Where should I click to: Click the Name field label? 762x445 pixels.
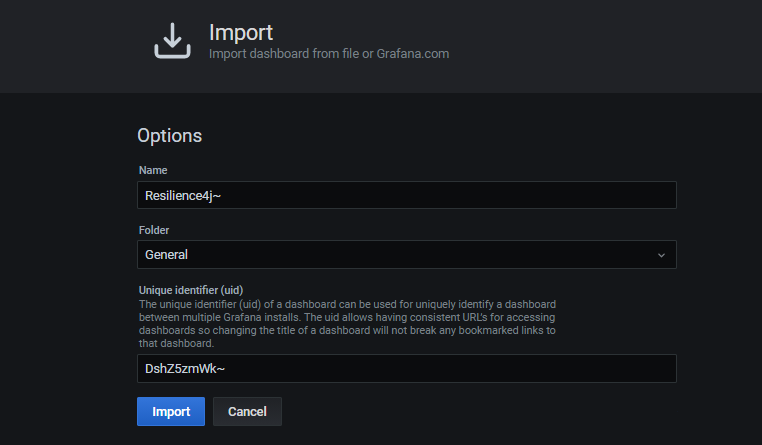pos(153,170)
